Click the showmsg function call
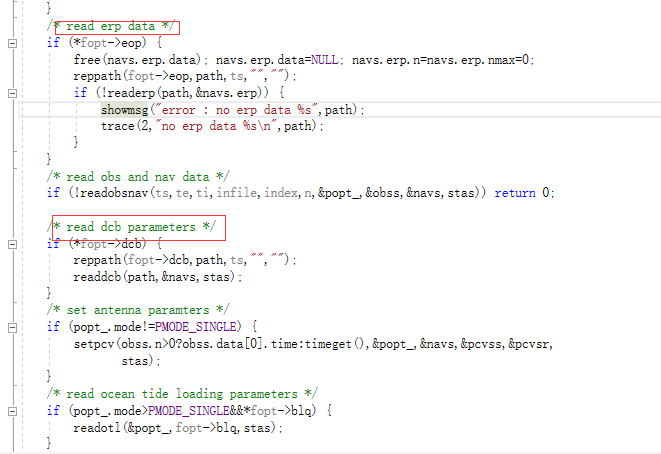The width and height of the screenshot is (661, 454). click(x=124, y=110)
